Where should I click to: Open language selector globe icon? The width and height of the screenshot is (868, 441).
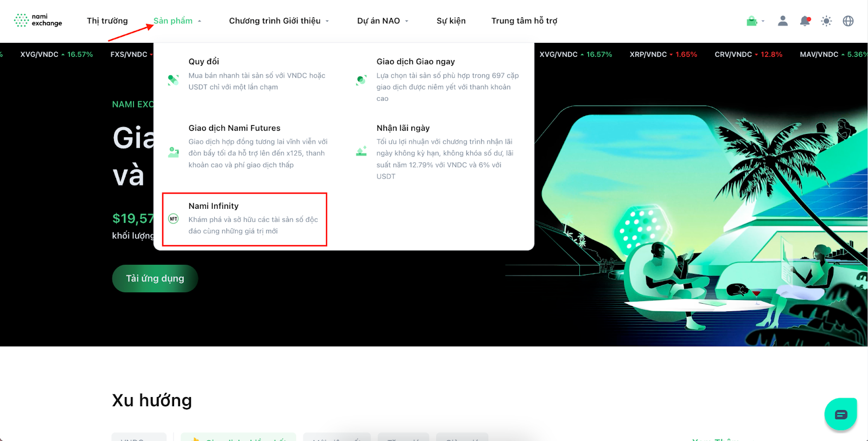(x=848, y=21)
